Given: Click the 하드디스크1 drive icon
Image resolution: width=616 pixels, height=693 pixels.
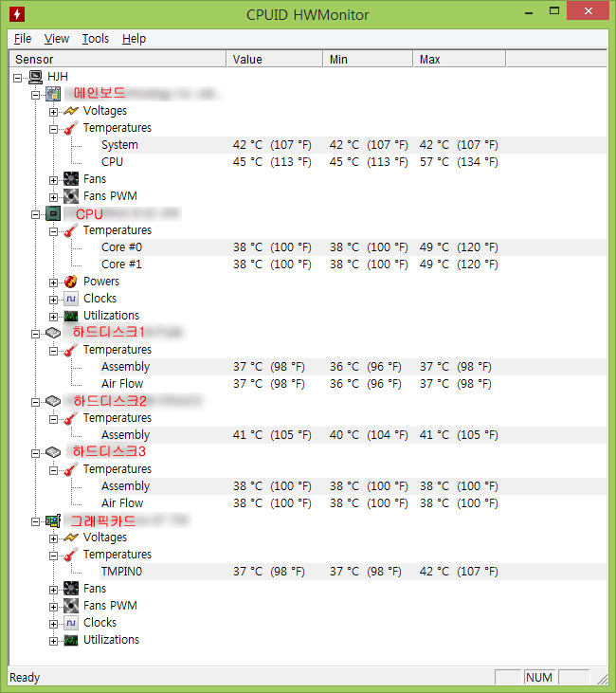Looking at the screenshot, I should click(x=53, y=333).
